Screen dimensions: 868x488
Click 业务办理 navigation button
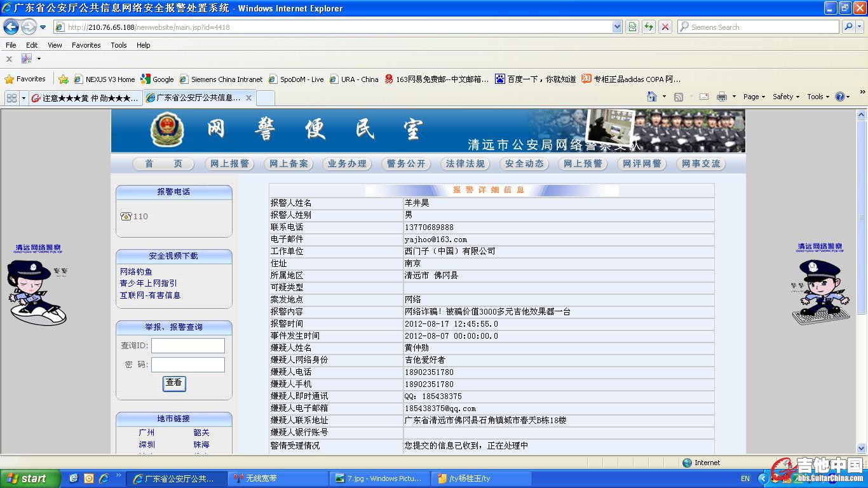pyautogui.click(x=347, y=163)
